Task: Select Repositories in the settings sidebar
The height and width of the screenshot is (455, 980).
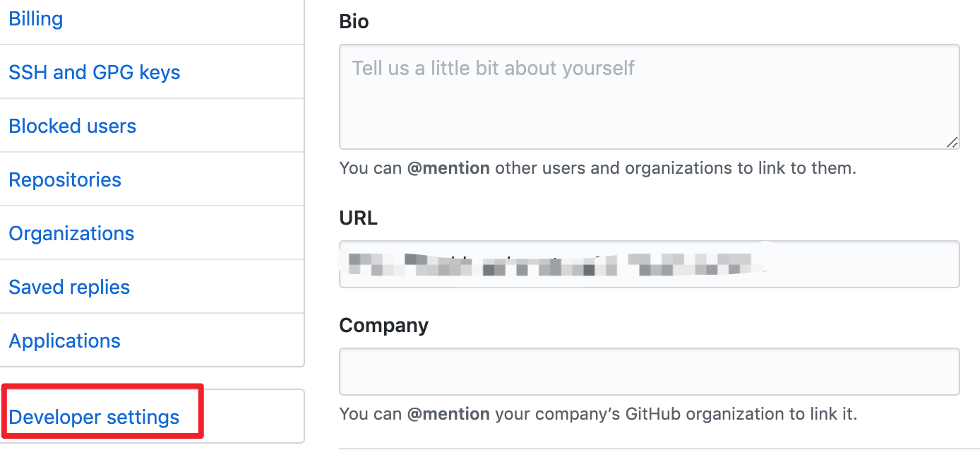Action: point(65,180)
